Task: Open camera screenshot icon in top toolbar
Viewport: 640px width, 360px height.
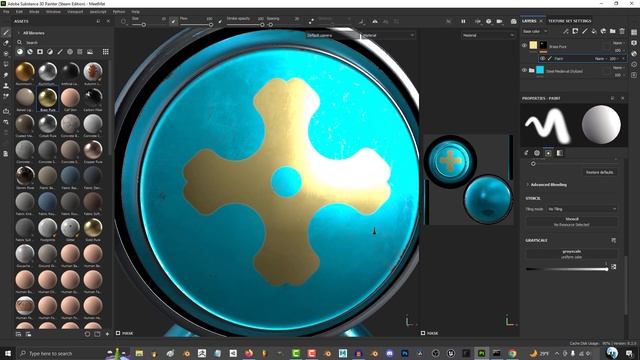Action: [513, 21]
